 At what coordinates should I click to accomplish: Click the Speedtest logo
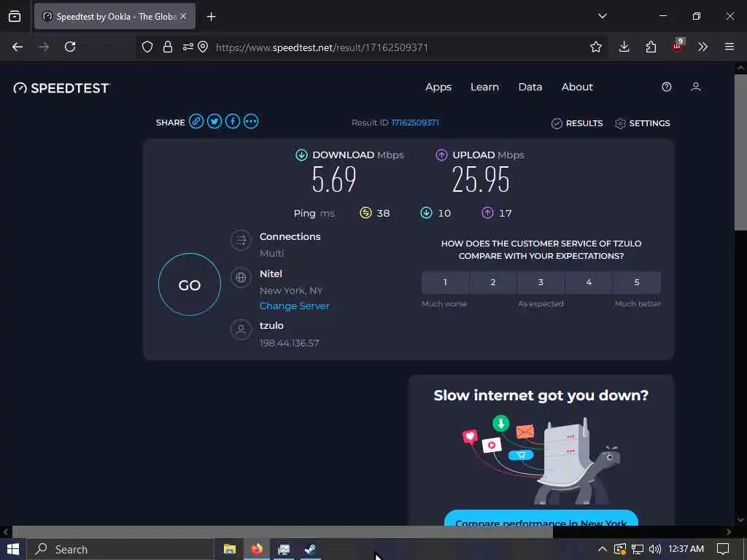point(61,88)
